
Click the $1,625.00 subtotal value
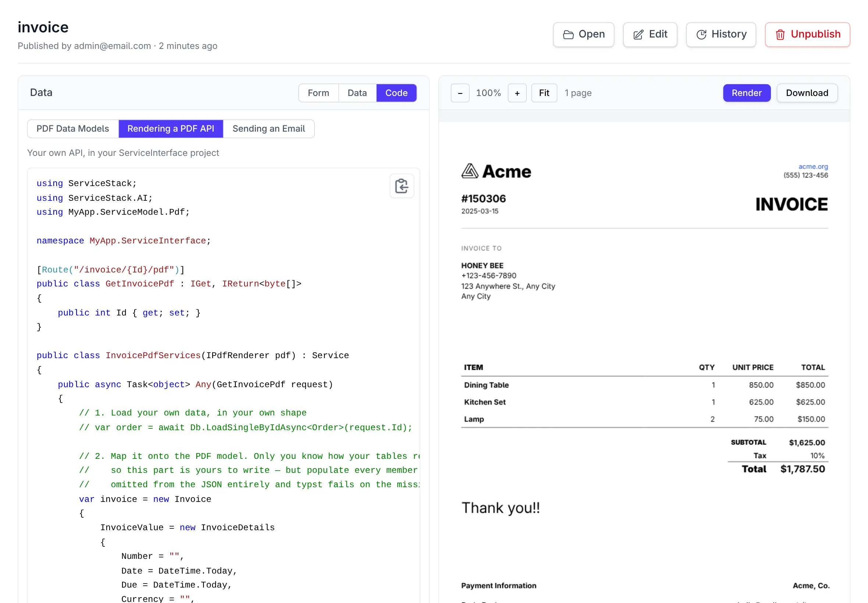tap(807, 442)
